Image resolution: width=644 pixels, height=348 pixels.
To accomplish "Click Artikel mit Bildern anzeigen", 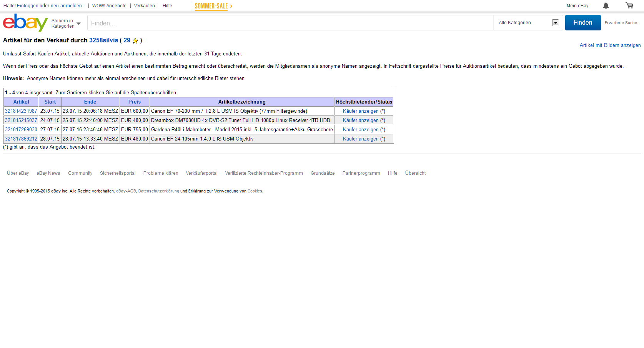I will click(x=610, y=45).
